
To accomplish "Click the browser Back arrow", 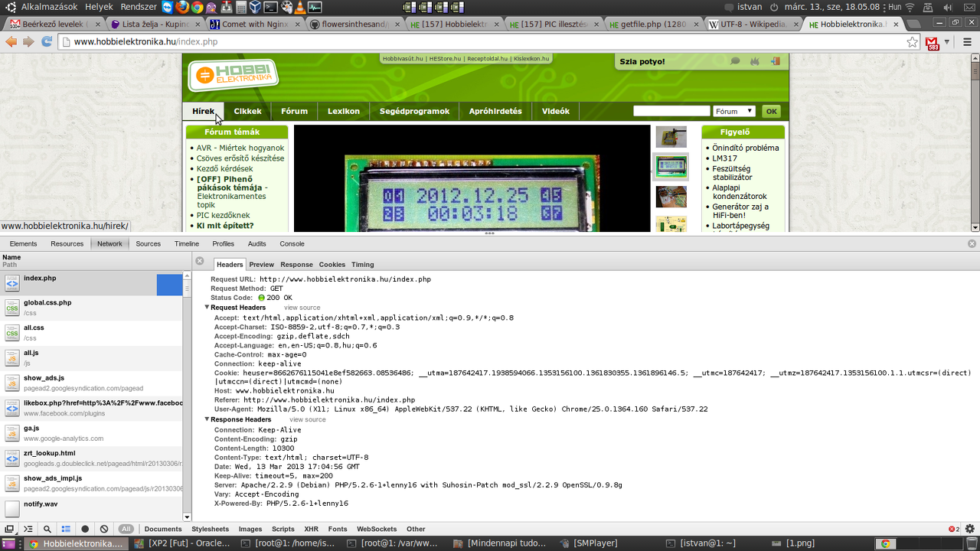I will 11,41.
